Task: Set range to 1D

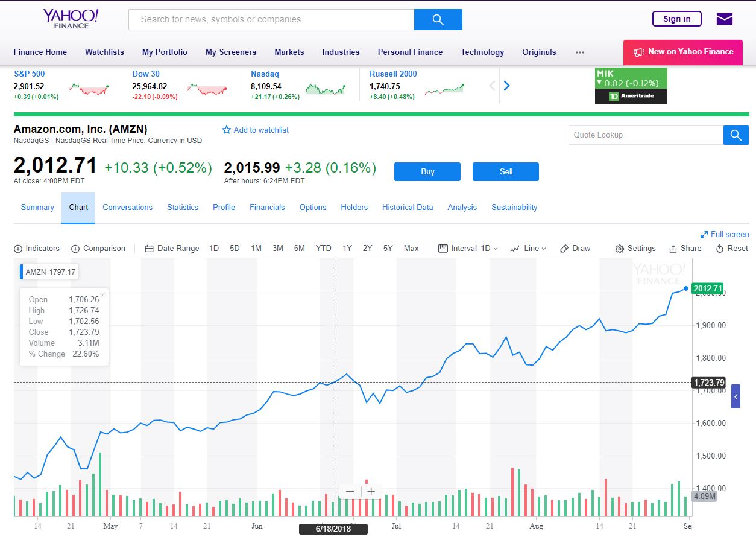Action: click(214, 249)
